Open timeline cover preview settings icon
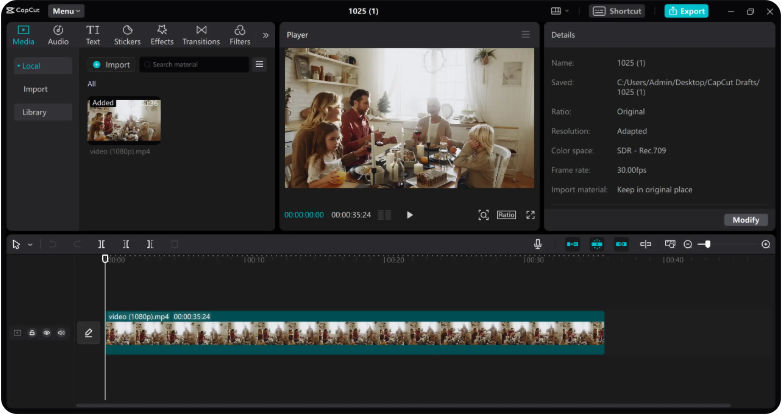The height and width of the screenshot is (415, 782). click(670, 244)
